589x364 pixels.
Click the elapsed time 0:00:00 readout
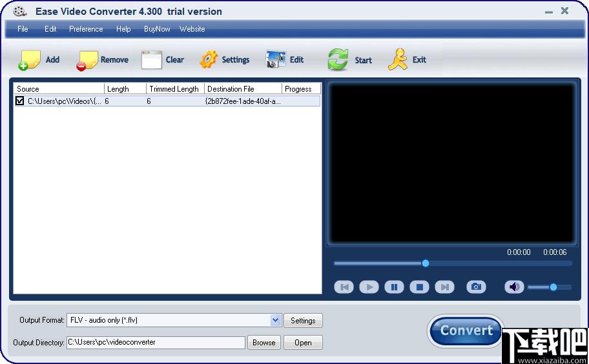pyautogui.click(x=519, y=252)
